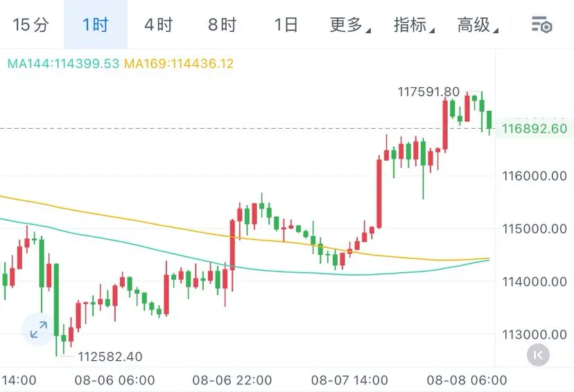Viewport: 574px width, 392px height.
Task: Open the 高级 advanced dropdown
Action: (x=478, y=25)
